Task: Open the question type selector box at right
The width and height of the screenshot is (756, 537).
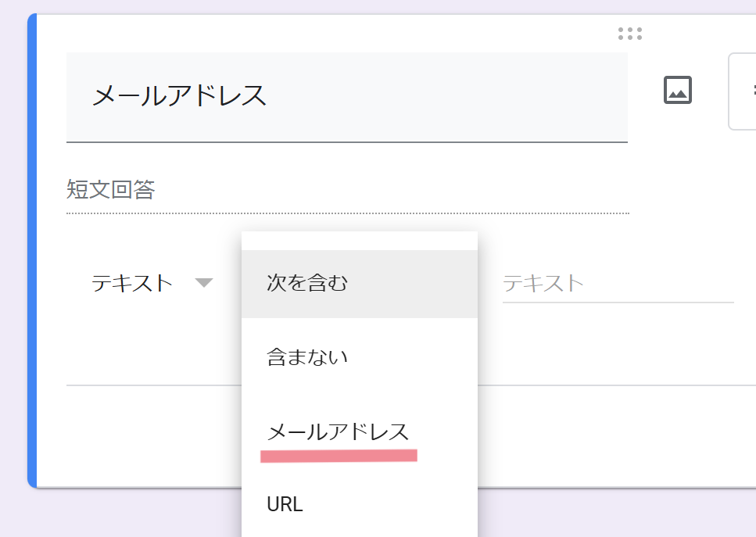Action: point(742,91)
